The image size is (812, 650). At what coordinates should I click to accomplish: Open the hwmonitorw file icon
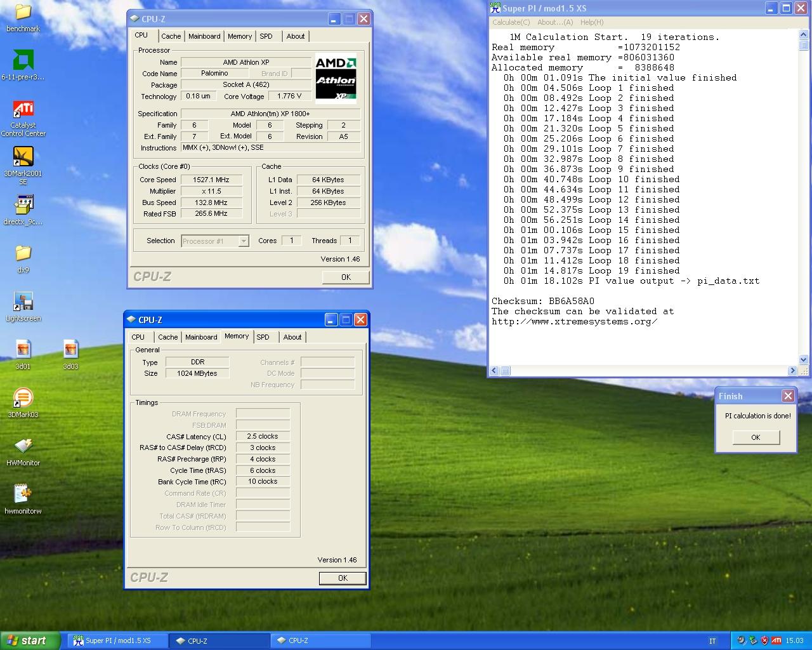(23, 500)
